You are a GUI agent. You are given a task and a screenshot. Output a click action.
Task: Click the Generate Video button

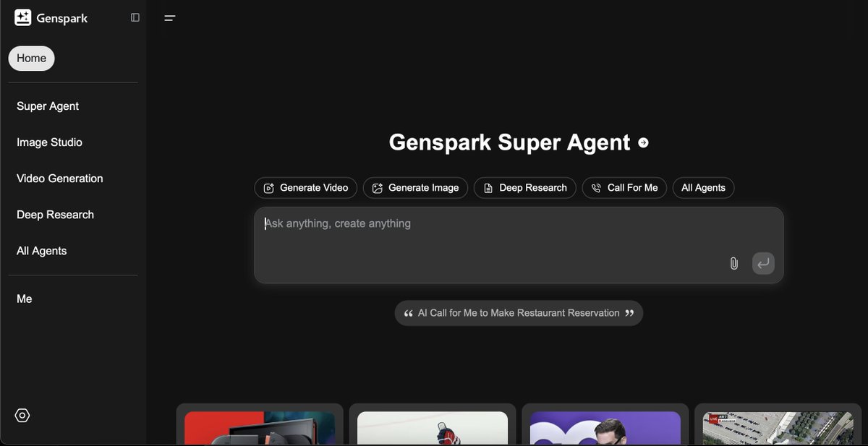click(x=305, y=188)
